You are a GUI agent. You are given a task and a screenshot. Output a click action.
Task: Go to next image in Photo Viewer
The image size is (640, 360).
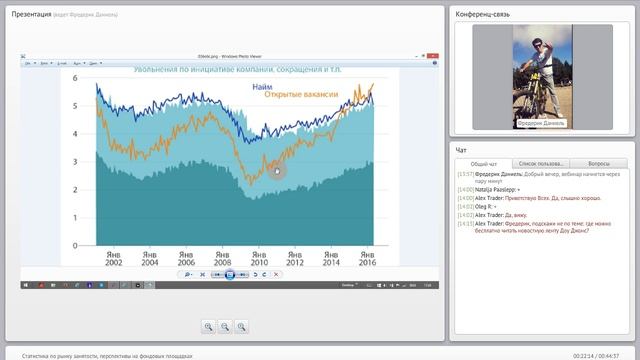point(242,275)
